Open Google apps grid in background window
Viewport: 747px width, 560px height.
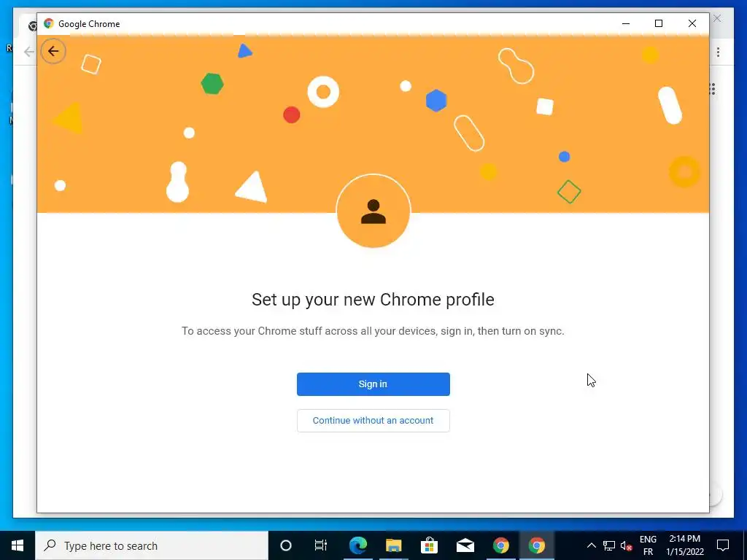[x=713, y=89]
